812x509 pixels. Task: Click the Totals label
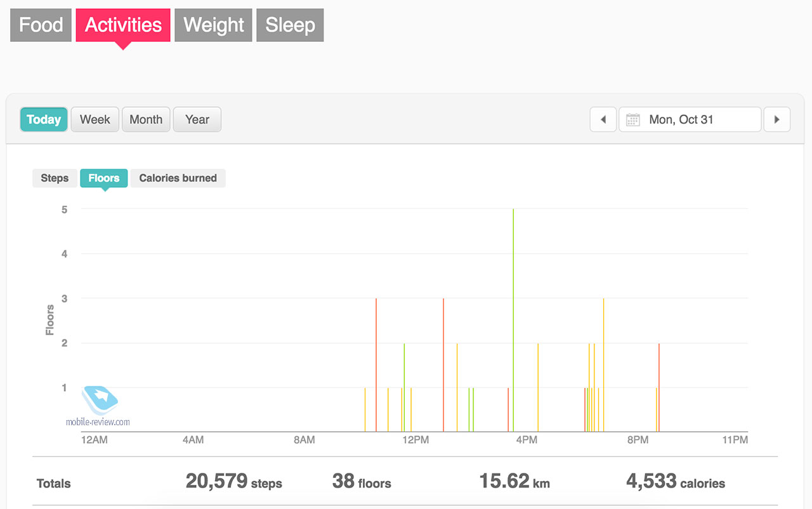(x=54, y=484)
